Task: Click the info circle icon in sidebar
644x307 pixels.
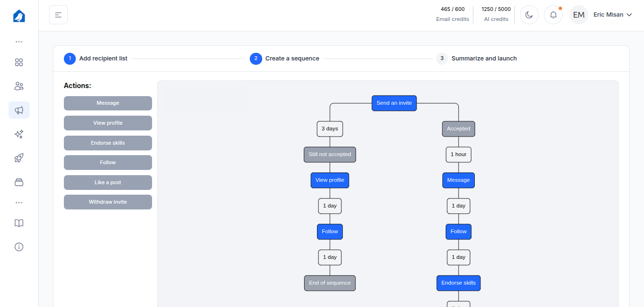Action: [19, 247]
